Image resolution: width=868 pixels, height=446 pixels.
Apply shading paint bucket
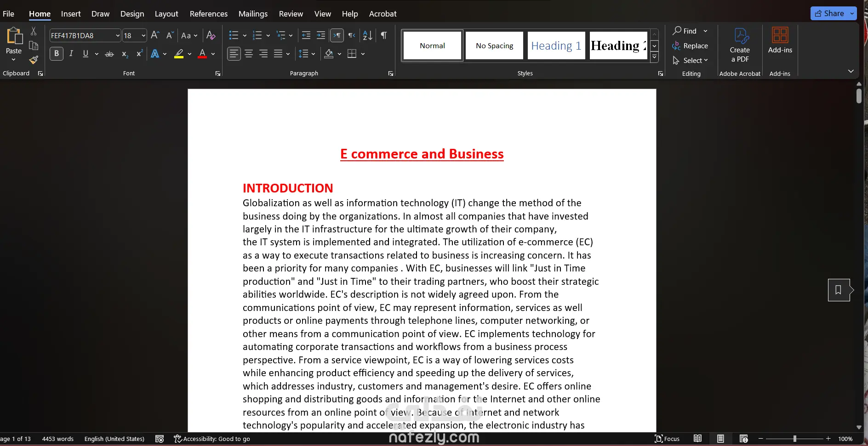click(329, 54)
